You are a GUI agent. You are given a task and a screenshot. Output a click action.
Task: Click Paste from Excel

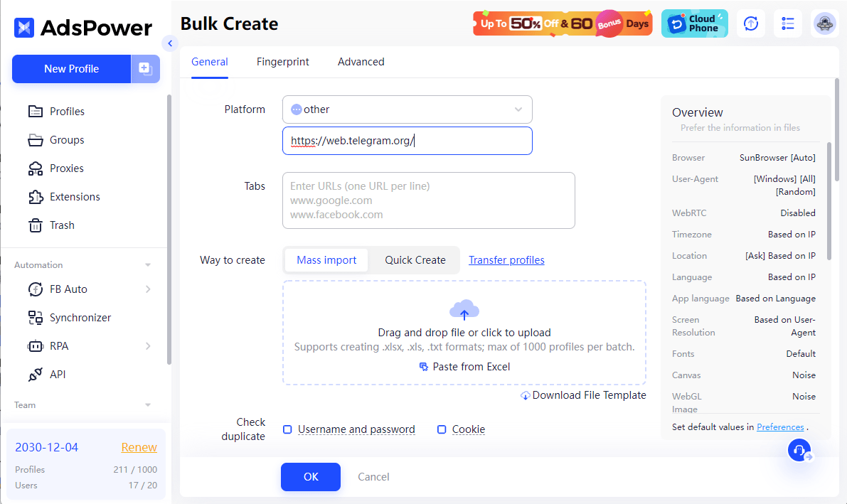coord(464,367)
